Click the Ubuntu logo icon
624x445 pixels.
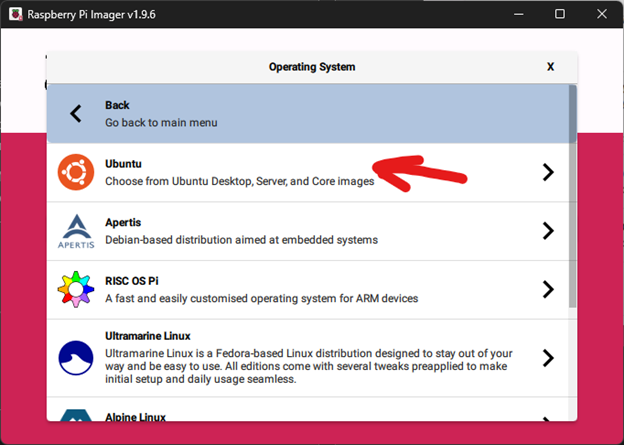click(x=76, y=172)
